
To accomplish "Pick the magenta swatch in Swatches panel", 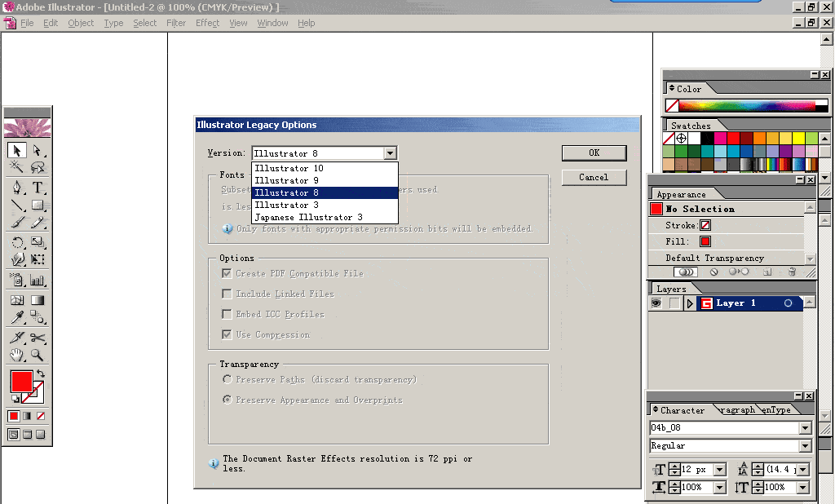I will pyautogui.click(x=720, y=139).
